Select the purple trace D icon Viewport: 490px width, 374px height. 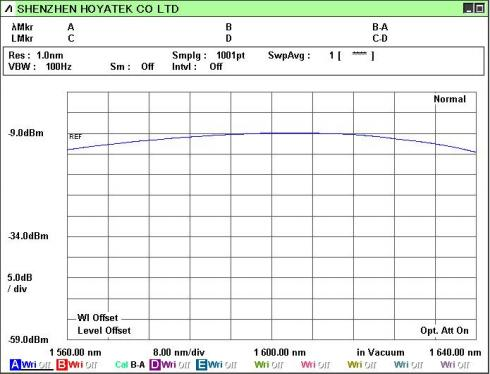[155, 365]
